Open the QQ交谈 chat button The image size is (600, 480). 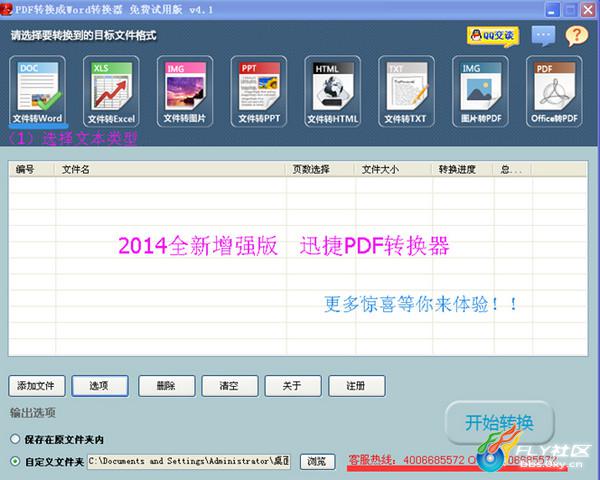point(493,36)
